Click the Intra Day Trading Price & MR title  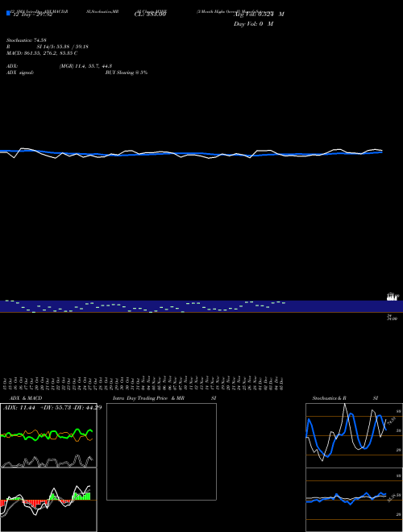point(148,398)
